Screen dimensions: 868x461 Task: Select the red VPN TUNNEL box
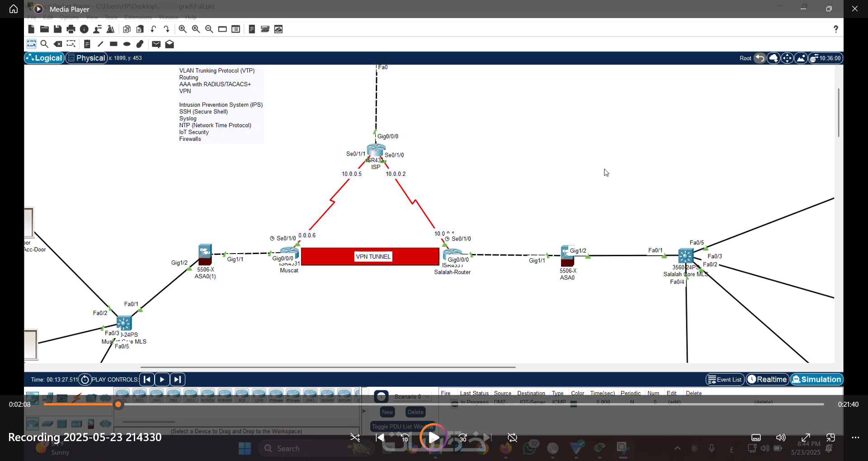click(x=370, y=257)
